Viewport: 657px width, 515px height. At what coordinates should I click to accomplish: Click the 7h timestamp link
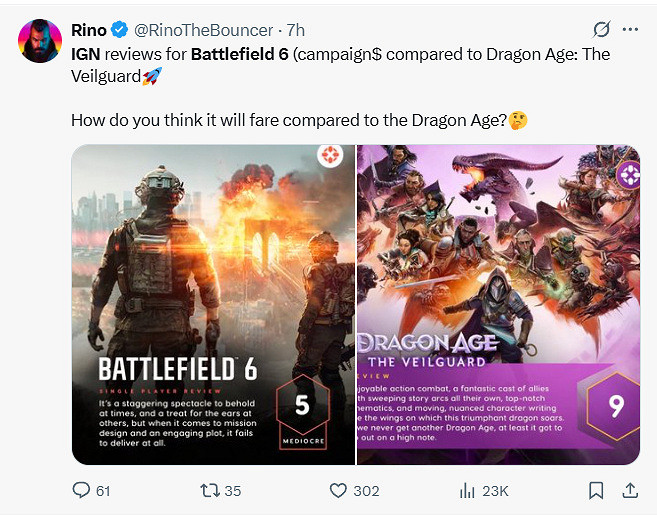coord(296,30)
